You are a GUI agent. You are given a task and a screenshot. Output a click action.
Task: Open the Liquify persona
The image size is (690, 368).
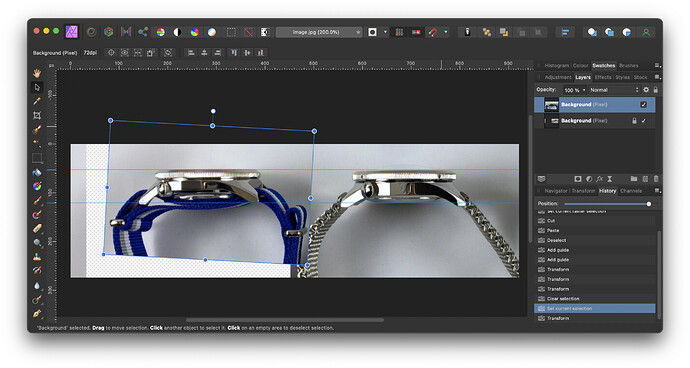tap(92, 32)
